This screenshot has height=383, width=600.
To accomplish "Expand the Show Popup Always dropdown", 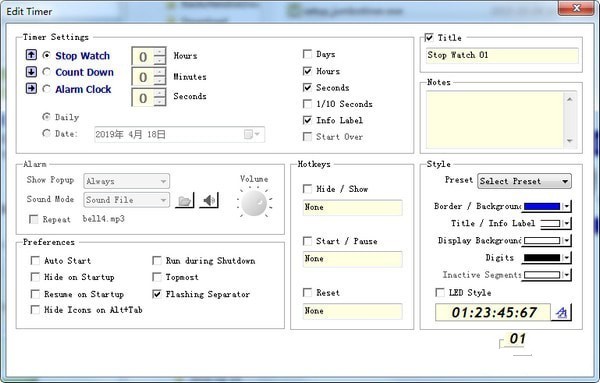I will pyautogui.click(x=127, y=181).
